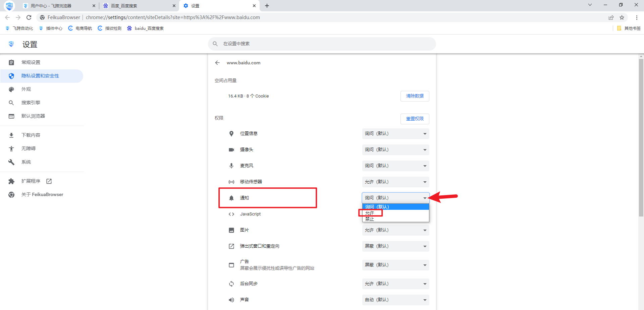Open the 移动传感器 permission dropdown
This screenshot has width=644, height=310.
click(395, 182)
